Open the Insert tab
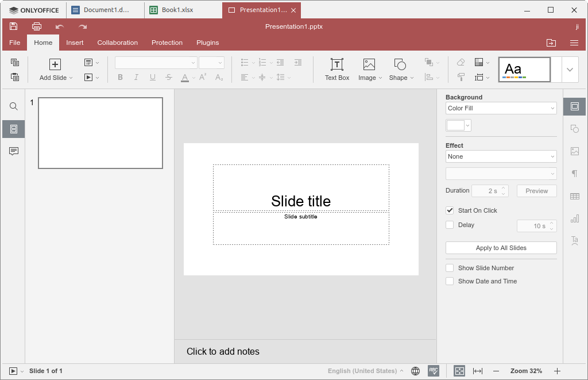Image resolution: width=588 pixels, height=380 pixels. click(x=75, y=43)
